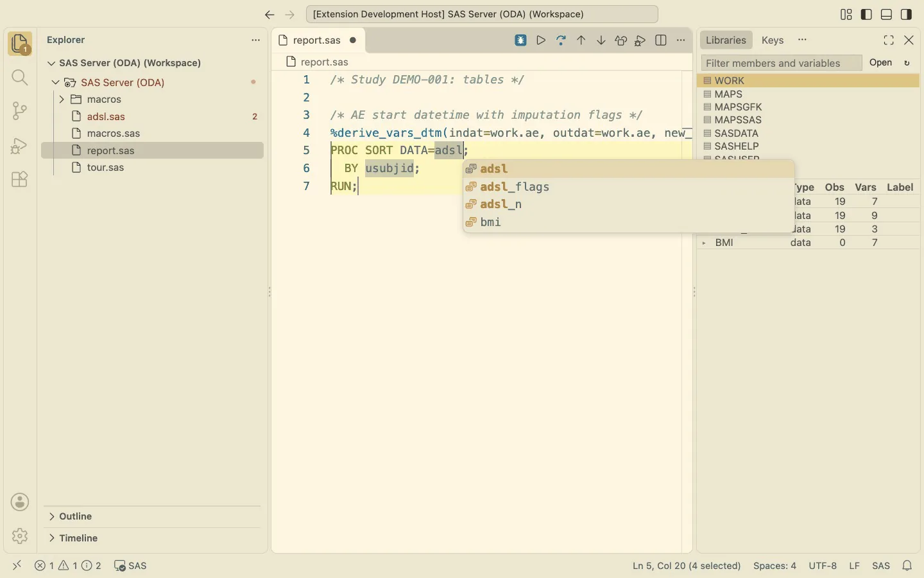
Task: Open Customize Layout icon in title bar
Action: [847, 15]
